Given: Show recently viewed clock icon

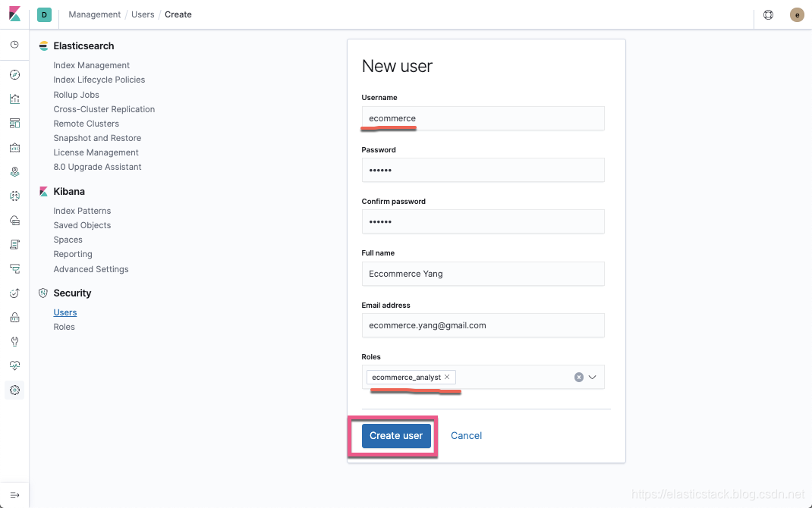Looking at the screenshot, I should (14, 45).
